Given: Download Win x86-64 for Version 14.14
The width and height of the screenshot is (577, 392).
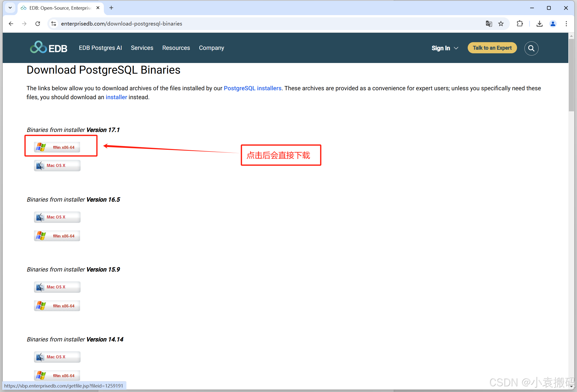Looking at the screenshot, I should [x=57, y=375].
